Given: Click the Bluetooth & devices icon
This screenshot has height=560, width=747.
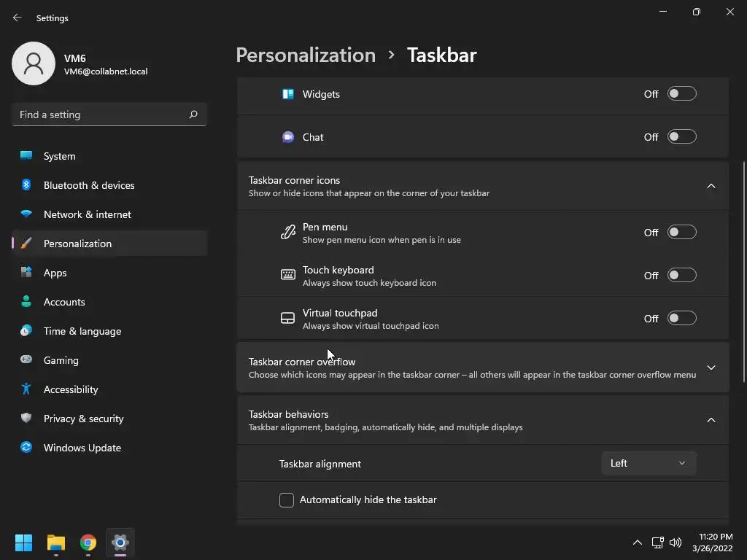Looking at the screenshot, I should coord(26,185).
